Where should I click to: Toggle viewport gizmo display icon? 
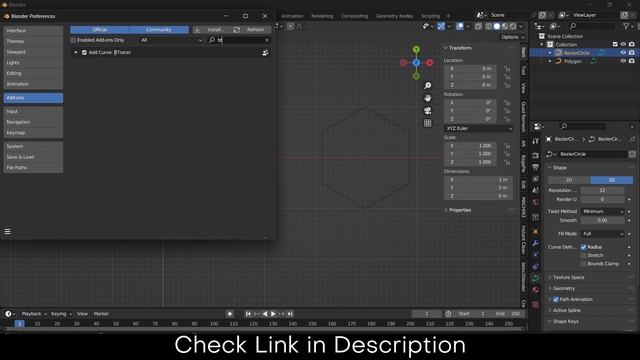pos(441,26)
